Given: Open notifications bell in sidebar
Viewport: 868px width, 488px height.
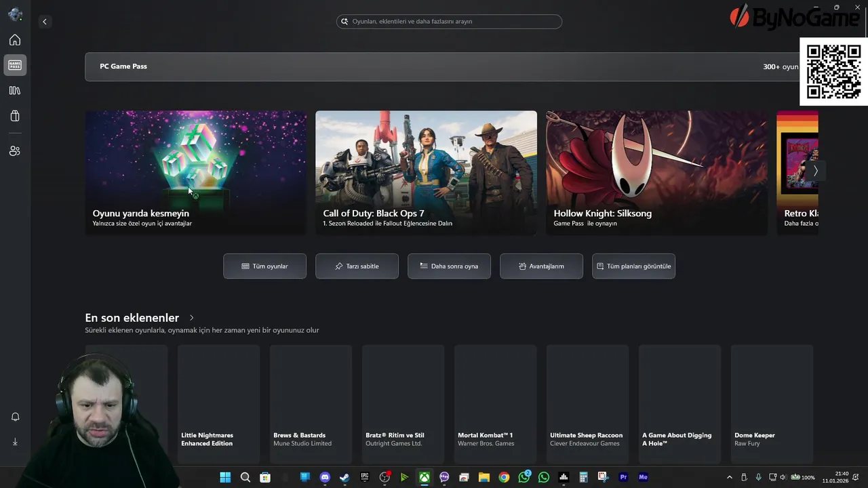Looking at the screenshot, I should (15, 417).
